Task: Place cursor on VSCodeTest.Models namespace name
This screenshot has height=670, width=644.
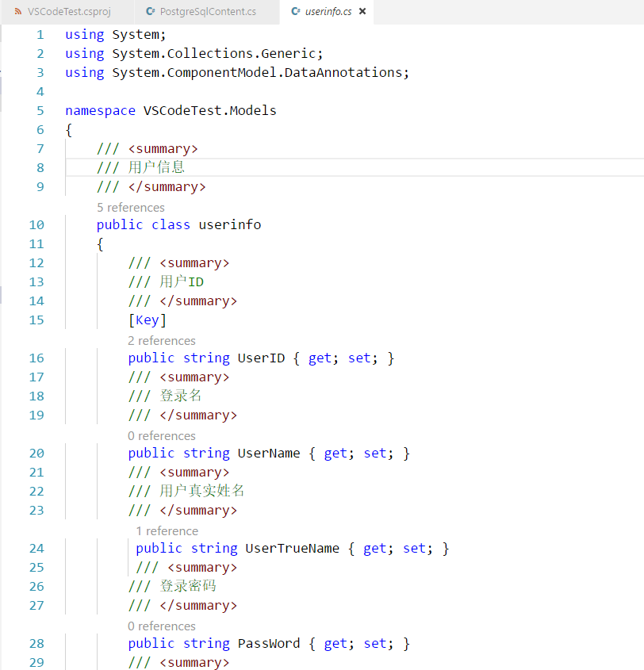Action: tap(210, 110)
